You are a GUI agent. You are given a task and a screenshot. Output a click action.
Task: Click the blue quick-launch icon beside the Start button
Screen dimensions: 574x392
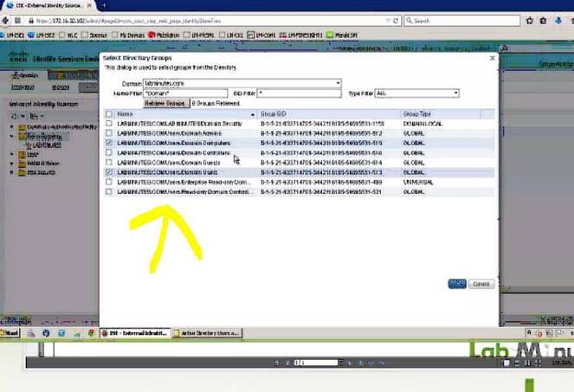point(46,333)
